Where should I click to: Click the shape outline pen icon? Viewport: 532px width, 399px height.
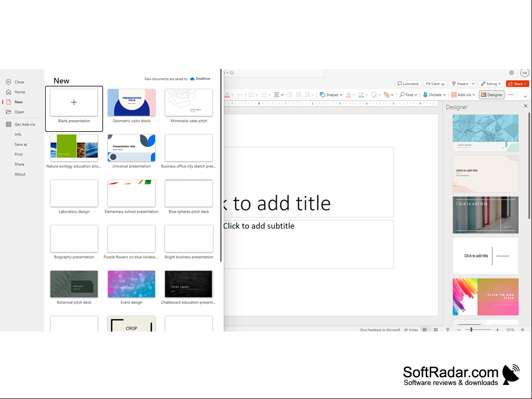click(361, 94)
